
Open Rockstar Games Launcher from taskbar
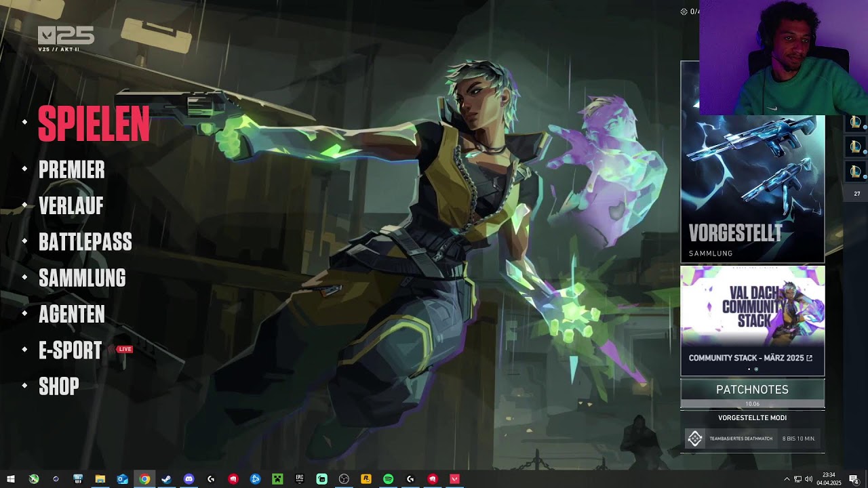click(366, 479)
